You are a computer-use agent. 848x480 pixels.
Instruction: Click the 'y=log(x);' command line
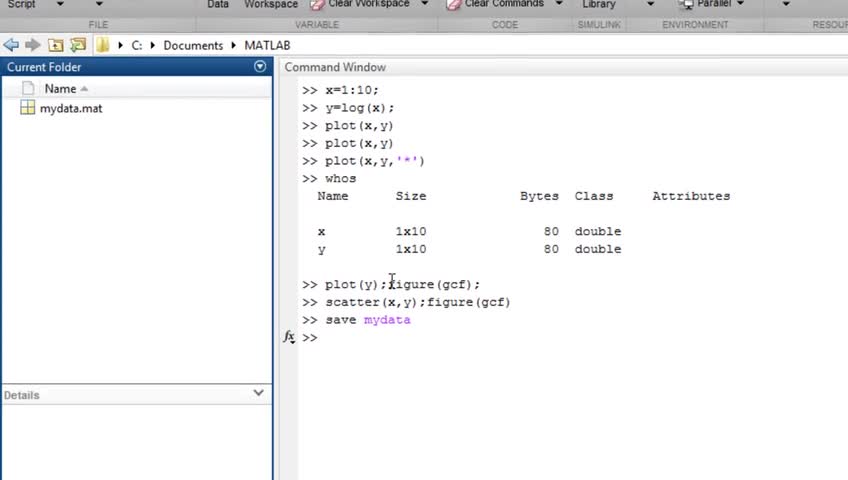click(x=360, y=108)
